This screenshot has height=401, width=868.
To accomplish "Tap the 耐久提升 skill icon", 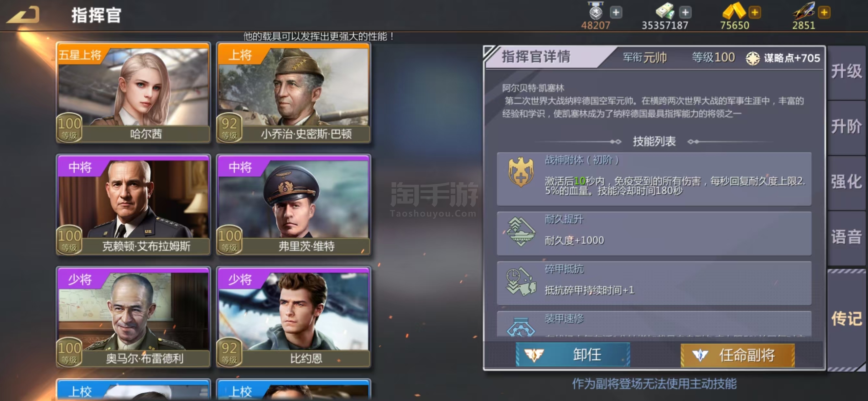I will pyautogui.click(x=521, y=231).
